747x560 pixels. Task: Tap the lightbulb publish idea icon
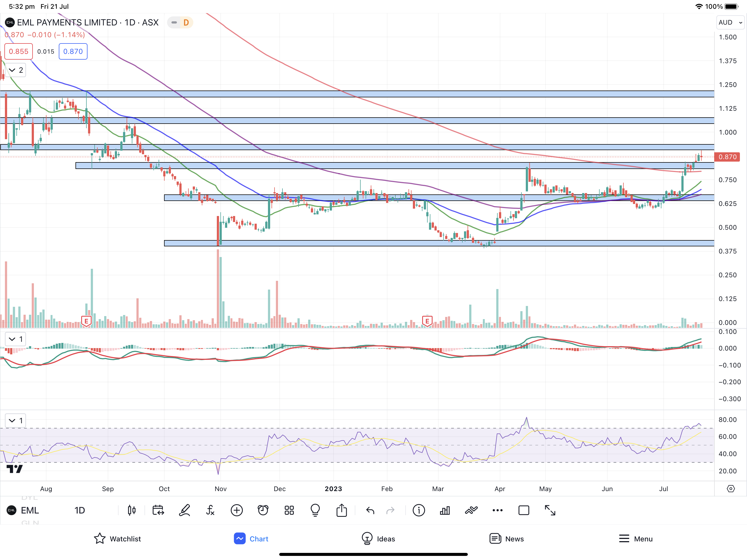316,510
